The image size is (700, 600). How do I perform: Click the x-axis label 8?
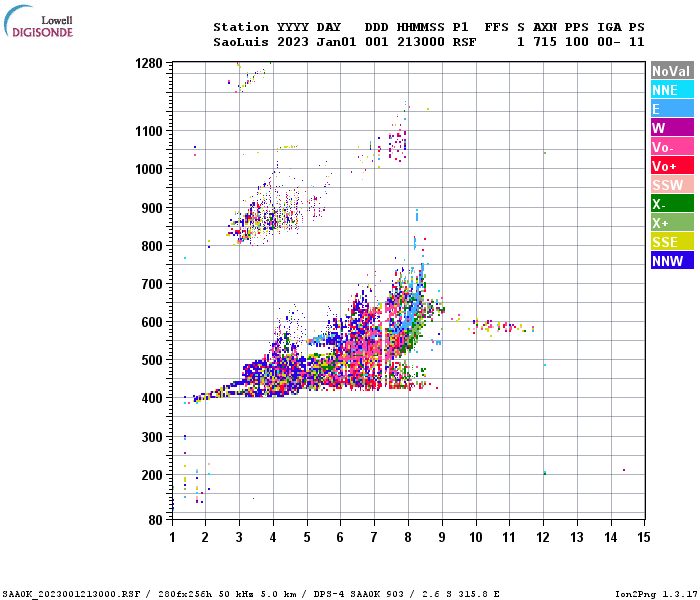[408, 537]
